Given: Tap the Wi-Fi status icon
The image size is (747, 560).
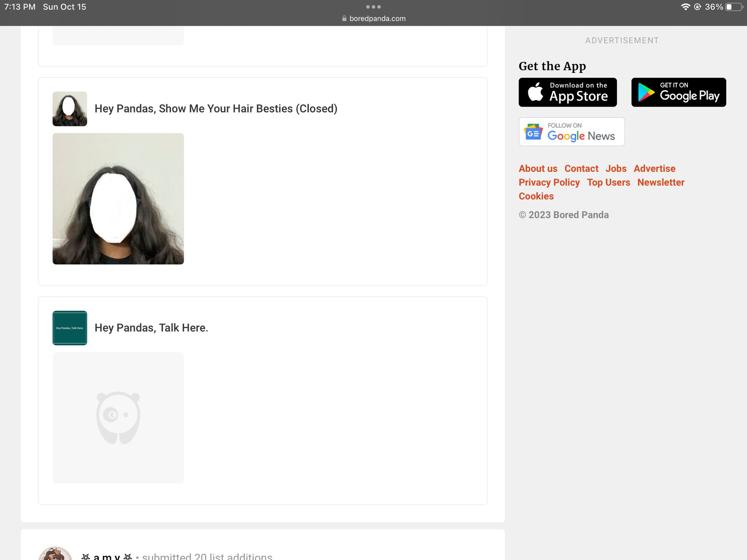Looking at the screenshot, I should pyautogui.click(x=685, y=7).
